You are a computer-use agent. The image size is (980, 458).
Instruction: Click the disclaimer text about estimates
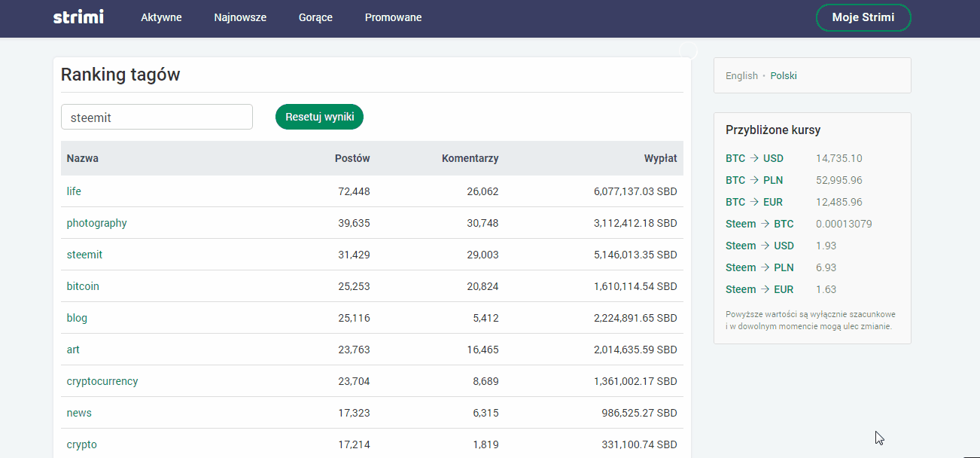pyautogui.click(x=811, y=320)
